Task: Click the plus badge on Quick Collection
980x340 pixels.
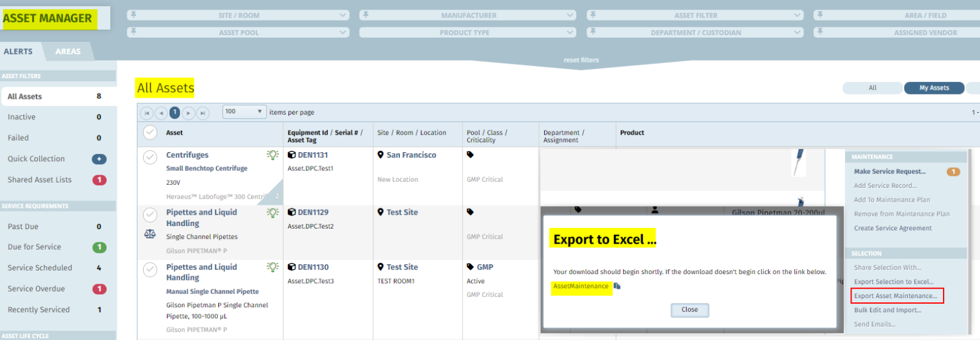Action: click(x=99, y=159)
